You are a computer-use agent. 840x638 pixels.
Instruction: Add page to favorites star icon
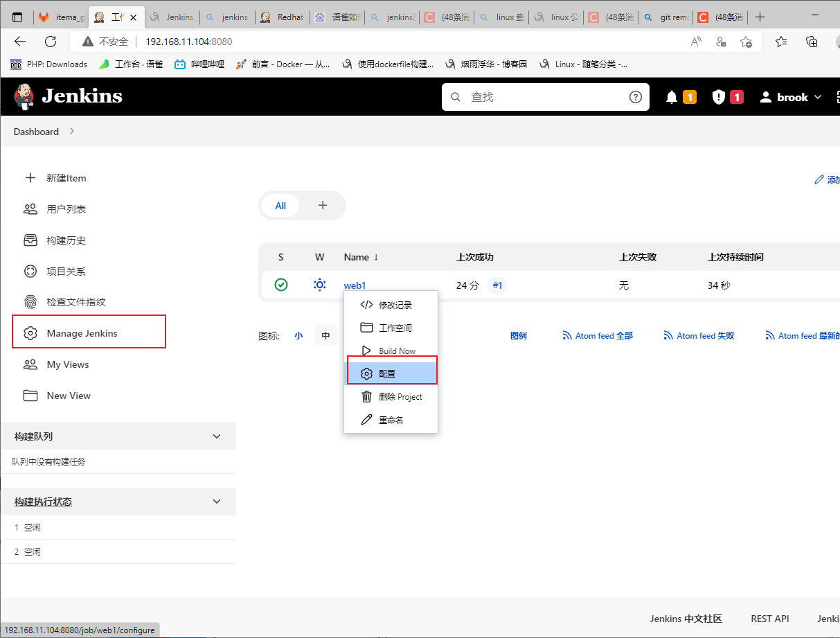(746, 42)
